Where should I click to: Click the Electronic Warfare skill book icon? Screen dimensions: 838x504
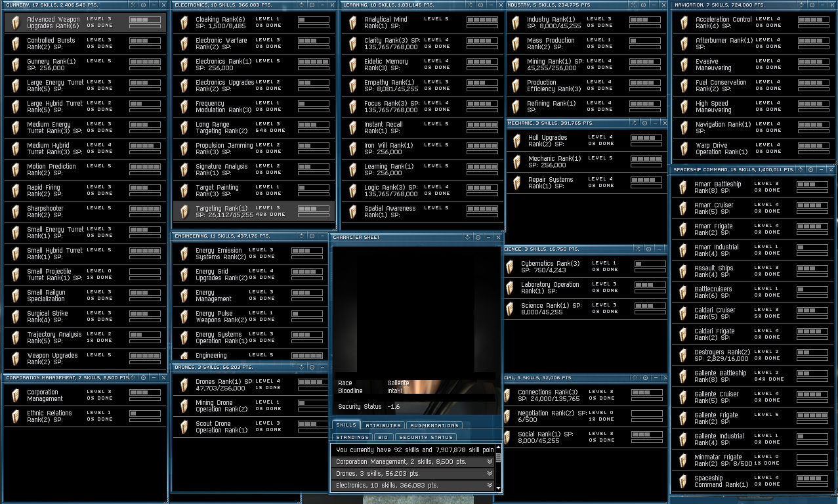pyautogui.click(x=185, y=44)
